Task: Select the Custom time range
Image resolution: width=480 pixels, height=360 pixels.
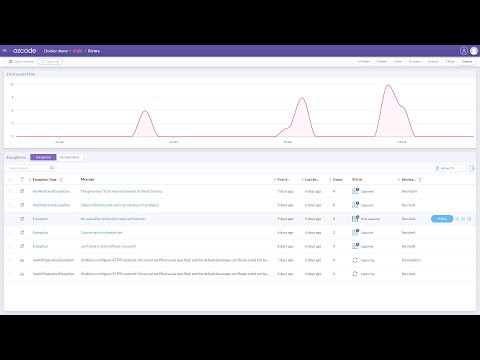Action: coord(467,61)
